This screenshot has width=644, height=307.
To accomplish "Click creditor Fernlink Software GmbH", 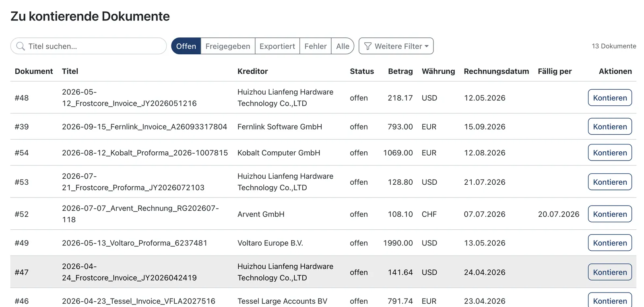I will pos(280,127).
